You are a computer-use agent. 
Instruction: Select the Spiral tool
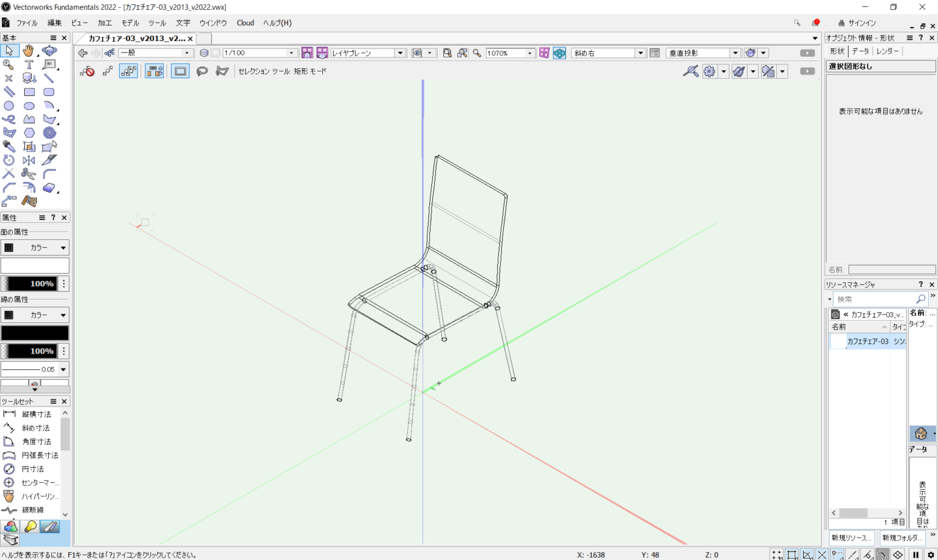click(49, 133)
